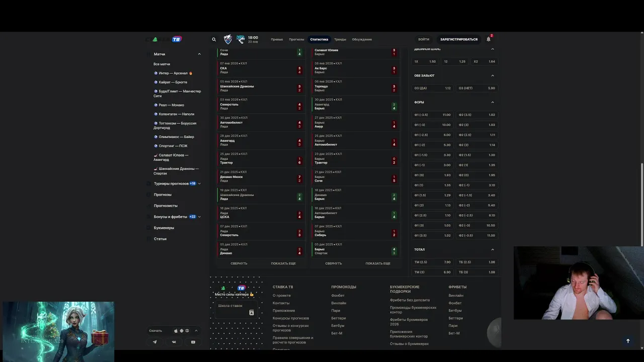Open the Telegram social icon in sidebar
The width and height of the screenshot is (644, 362).
pyautogui.click(x=155, y=342)
